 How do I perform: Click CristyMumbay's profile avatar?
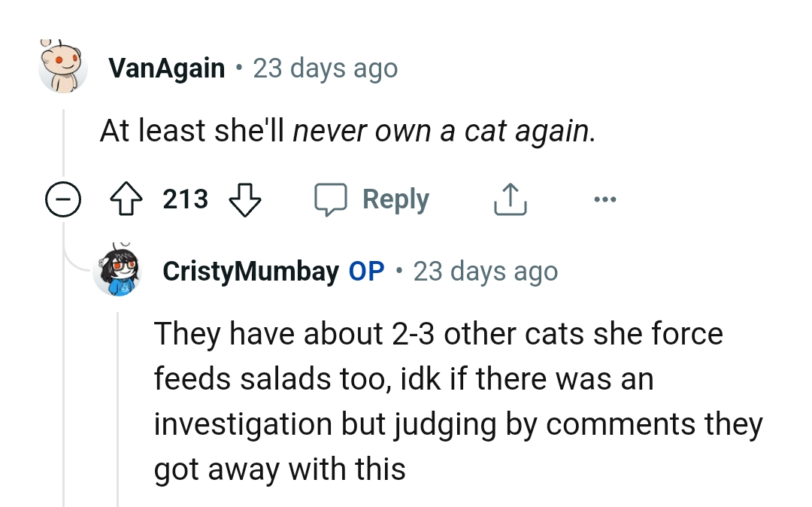coord(118,271)
